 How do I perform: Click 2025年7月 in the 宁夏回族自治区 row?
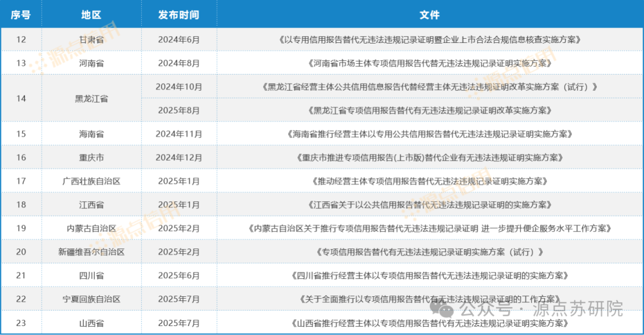tap(179, 299)
